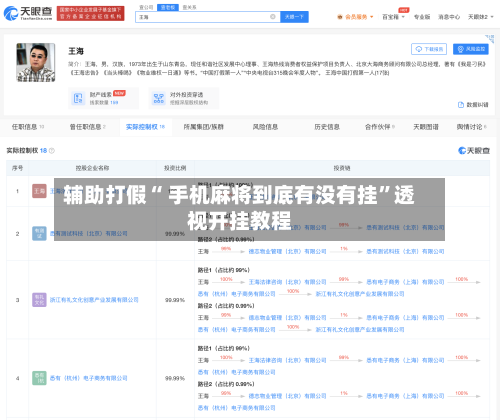Open the 舆情讨论 tab
The image size is (500, 420).
[471, 127]
